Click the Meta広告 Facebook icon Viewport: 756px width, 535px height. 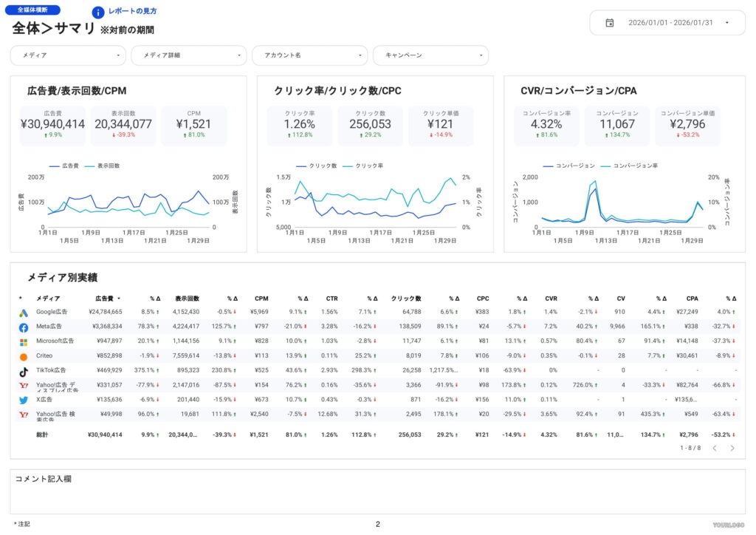click(24, 327)
